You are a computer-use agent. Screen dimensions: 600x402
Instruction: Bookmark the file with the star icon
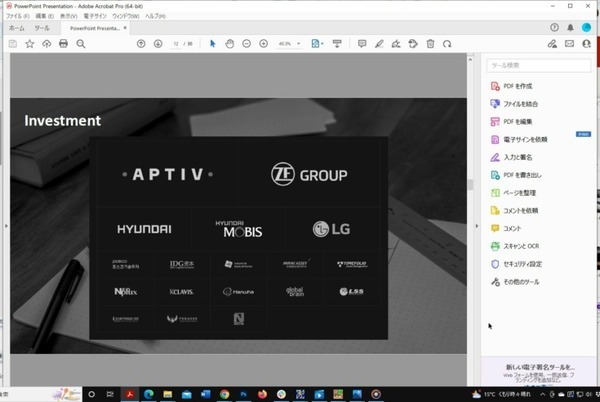(29, 44)
